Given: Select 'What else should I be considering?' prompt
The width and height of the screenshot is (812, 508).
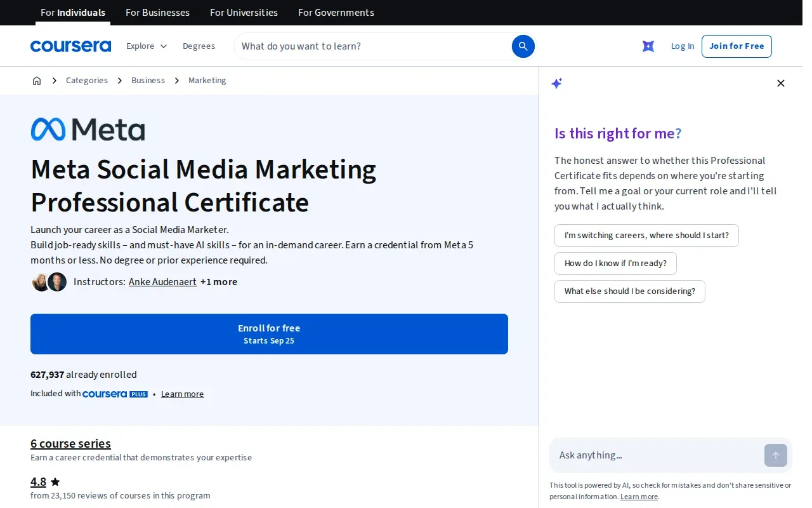Looking at the screenshot, I should coord(630,291).
